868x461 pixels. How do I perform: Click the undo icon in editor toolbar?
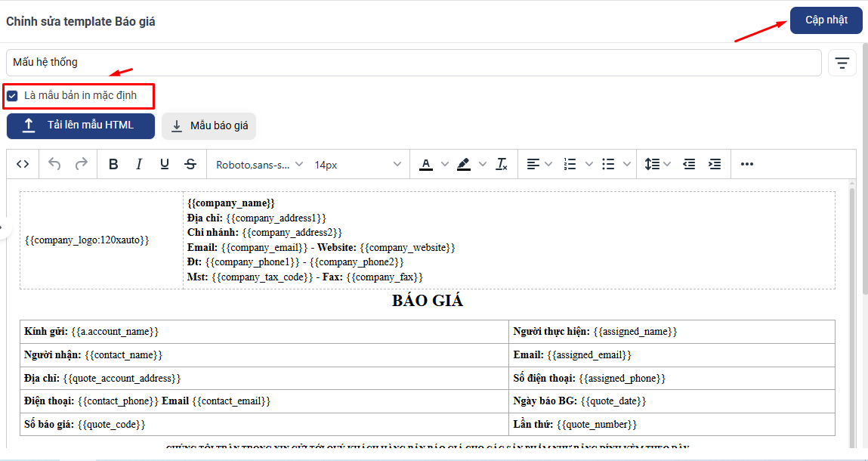point(54,164)
